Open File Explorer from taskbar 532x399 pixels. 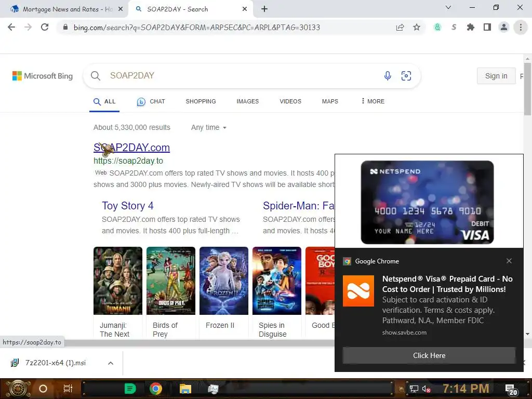[x=185, y=389]
